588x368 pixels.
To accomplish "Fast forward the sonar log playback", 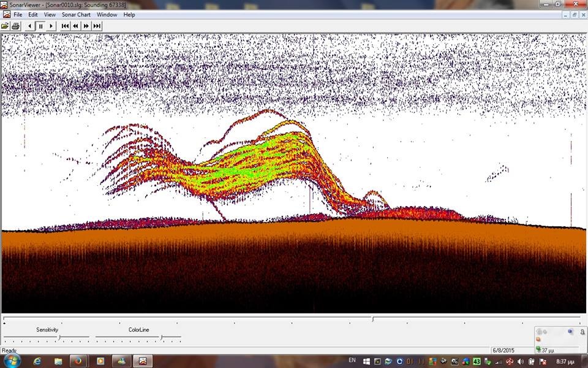I will pos(86,26).
